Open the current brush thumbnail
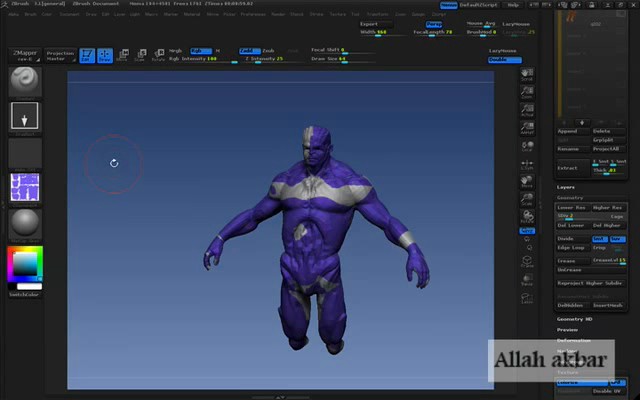 25,82
